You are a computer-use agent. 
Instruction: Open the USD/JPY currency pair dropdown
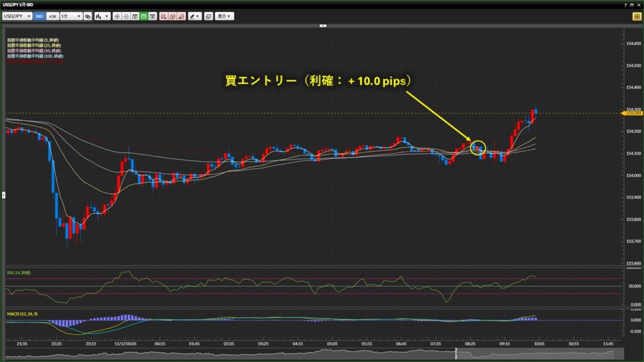17,16
